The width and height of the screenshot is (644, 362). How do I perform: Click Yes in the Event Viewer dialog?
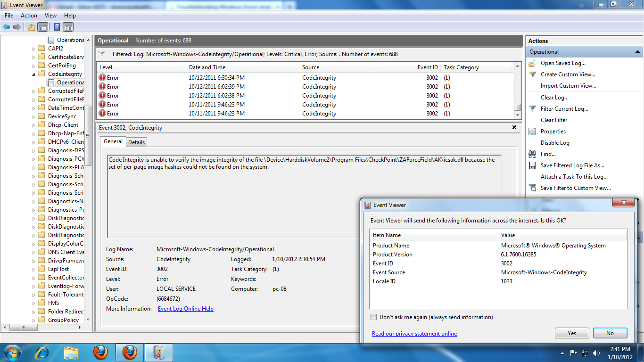(x=572, y=333)
